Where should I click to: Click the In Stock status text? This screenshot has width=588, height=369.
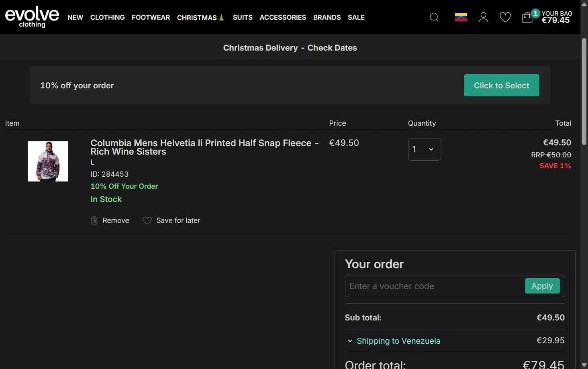click(106, 199)
